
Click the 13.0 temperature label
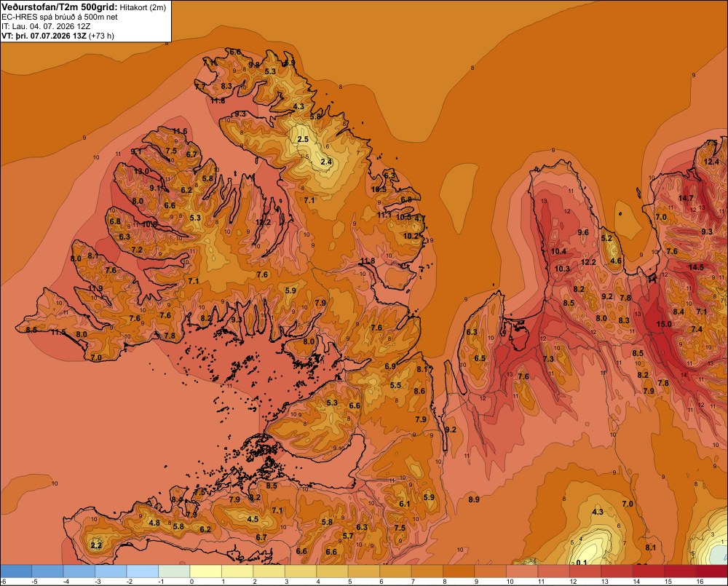coord(141,171)
